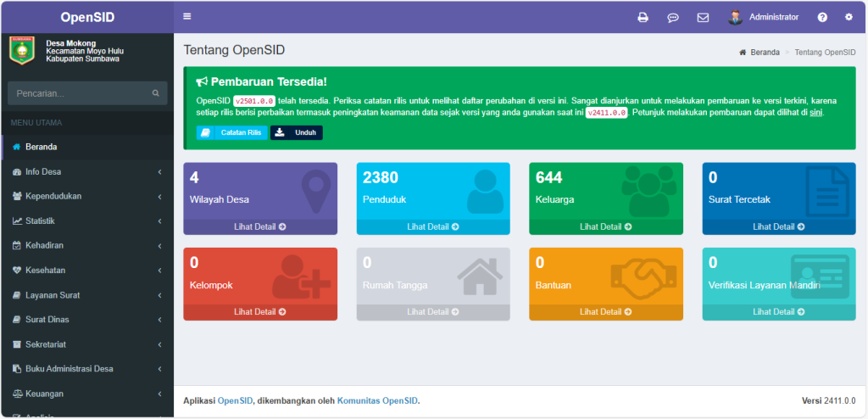Click the Statistik chart icon
The width and height of the screenshot is (868, 419).
click(x=17, y=221)
